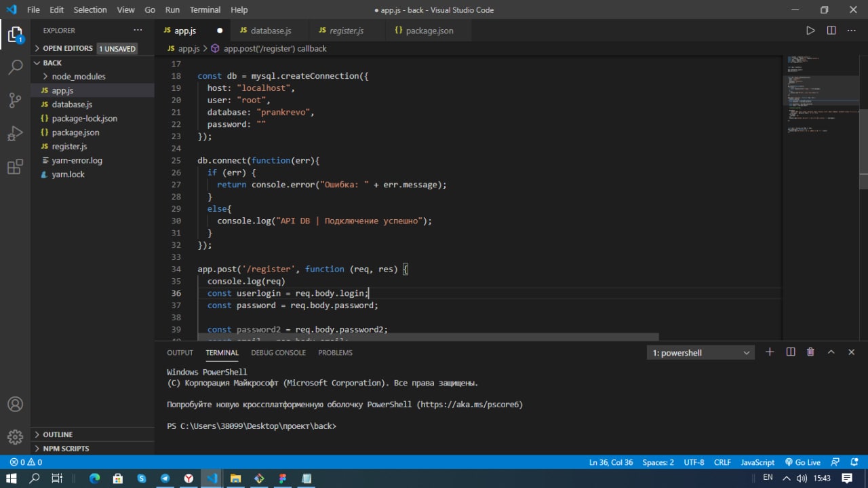Screen dimensions: 868x488
Task: Split the editor to the right
Action: point(831,31)
